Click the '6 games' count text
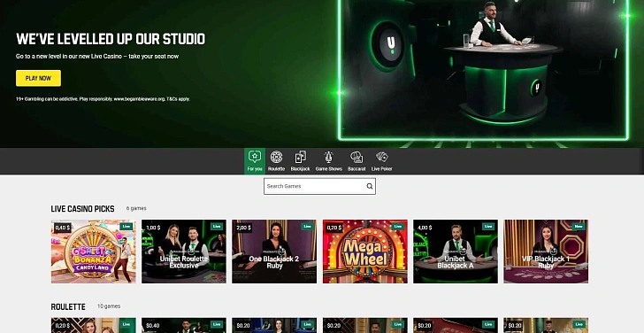 pyautogui.click(x=136, y=208)
